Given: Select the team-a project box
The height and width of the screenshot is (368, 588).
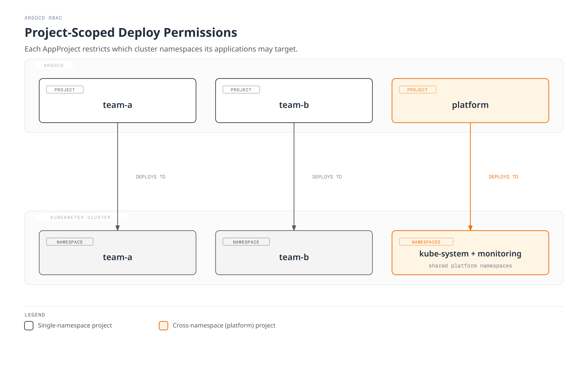Looking at the screenshot, I should point(118,101).
